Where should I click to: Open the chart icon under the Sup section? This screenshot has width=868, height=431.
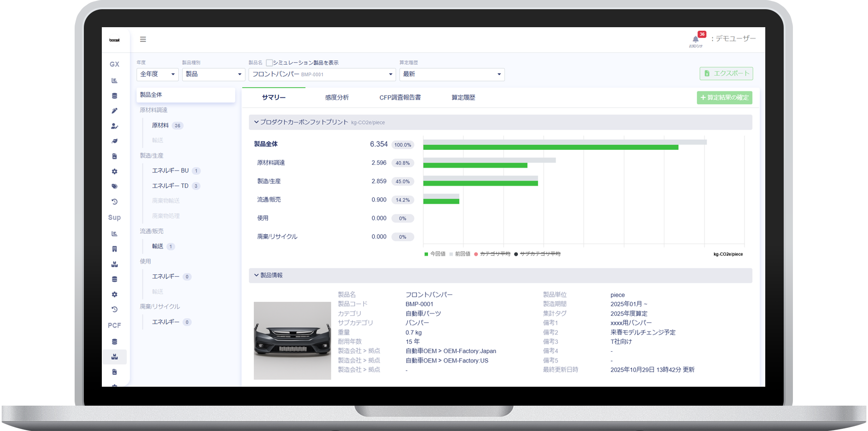coord(114,234)
